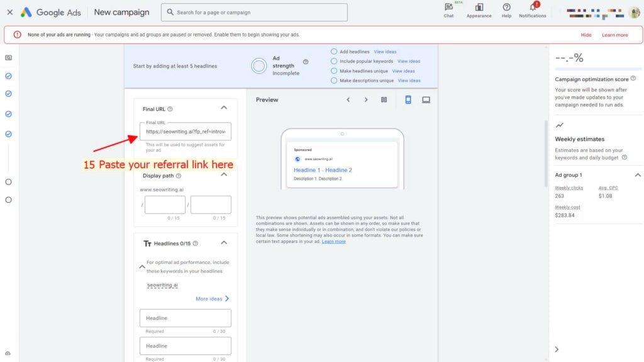This screenshot has height=362, width=644.
Task: Collapse the Ad group 1 estimates
Action: pos(638,175)
